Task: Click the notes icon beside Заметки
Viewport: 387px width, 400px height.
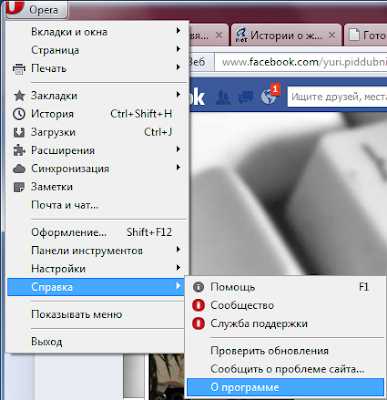Action: (19, 187)
